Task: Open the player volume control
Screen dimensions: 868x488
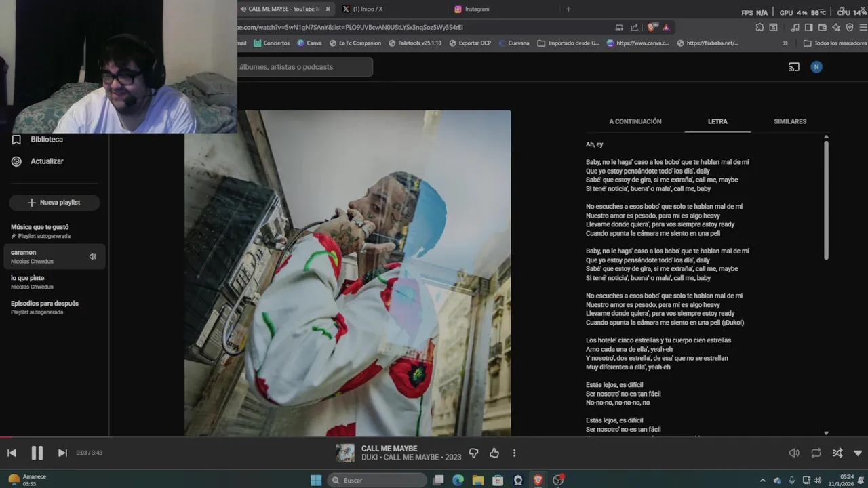Action: pyautogui.click(x=794, y=453)
